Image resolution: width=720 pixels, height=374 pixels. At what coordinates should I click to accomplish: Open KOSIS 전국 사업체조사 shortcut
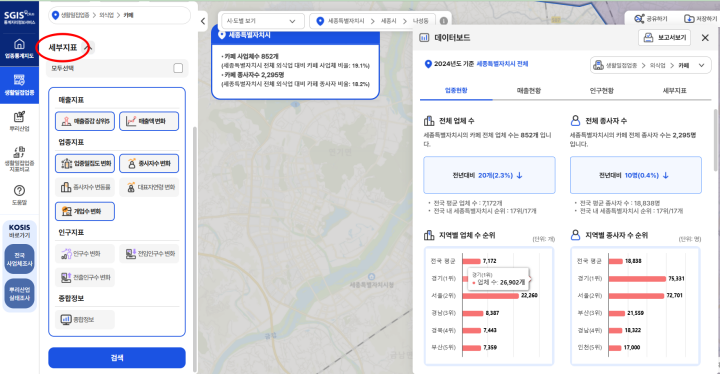point(19,259)
